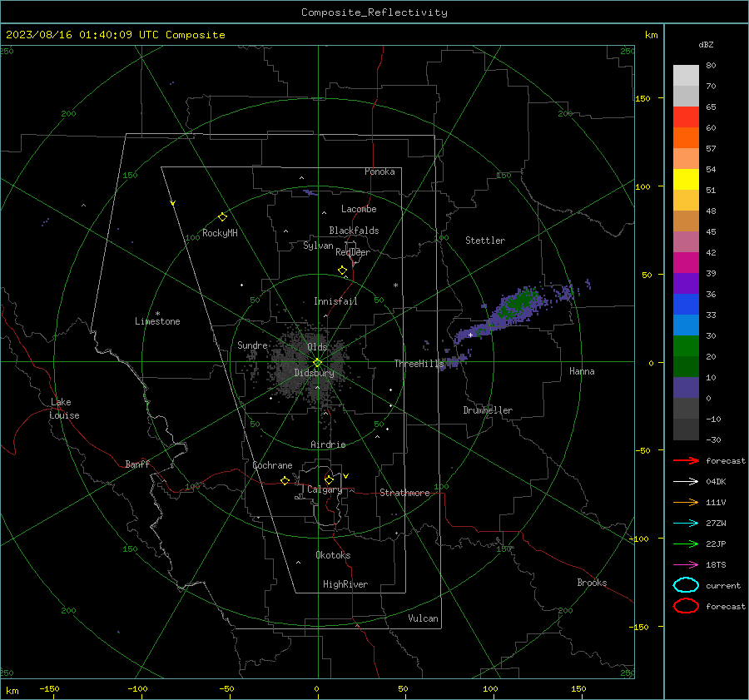749x700 pixels.
Task: Click the Brooks town label
Action: 592,583
